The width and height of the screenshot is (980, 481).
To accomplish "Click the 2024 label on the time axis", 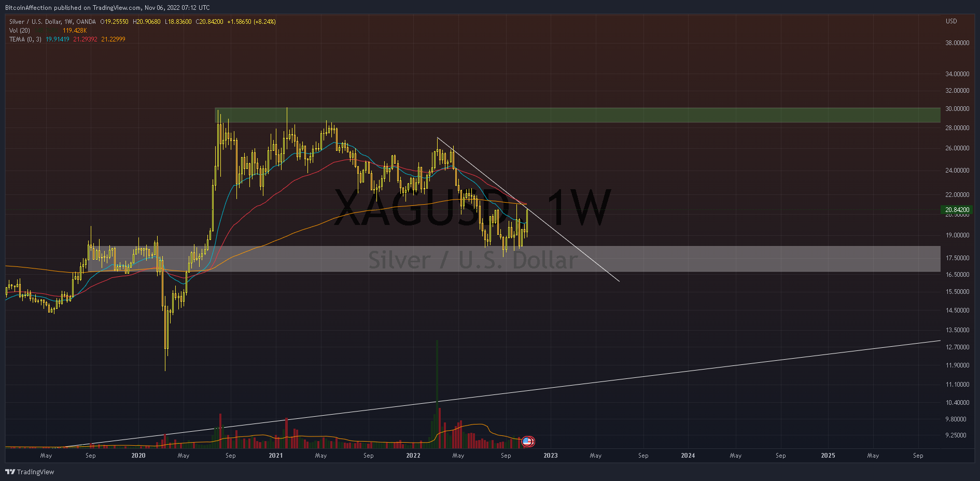I will [688, 456].
